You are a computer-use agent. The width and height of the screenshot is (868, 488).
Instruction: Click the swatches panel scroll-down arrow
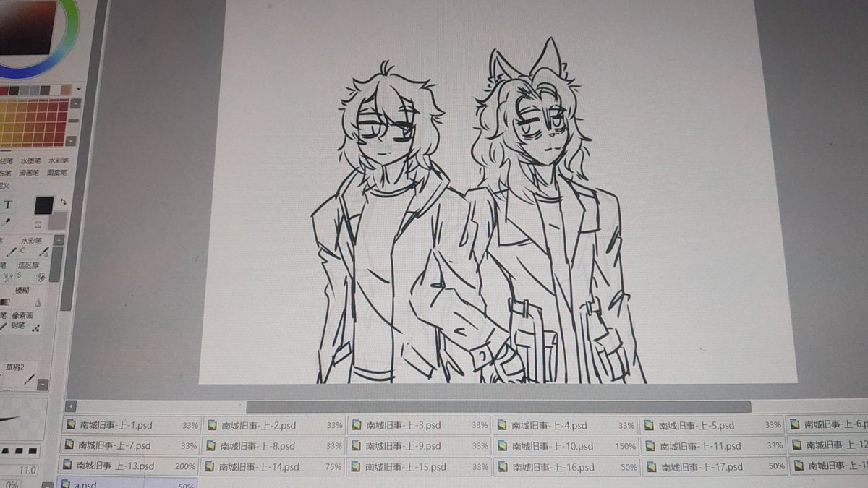point(71,142)
